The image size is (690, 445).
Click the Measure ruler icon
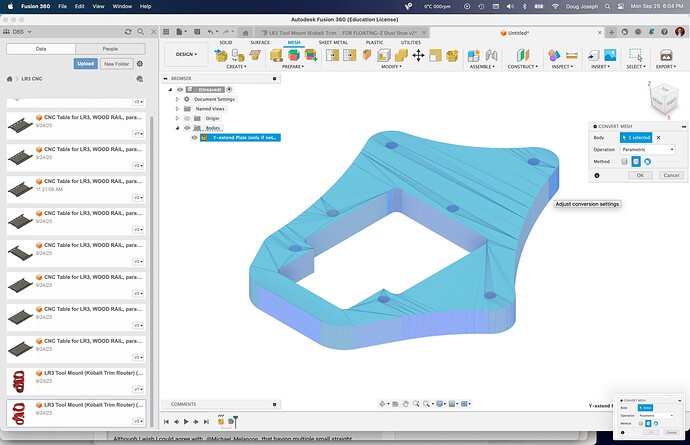coord(572,55)
